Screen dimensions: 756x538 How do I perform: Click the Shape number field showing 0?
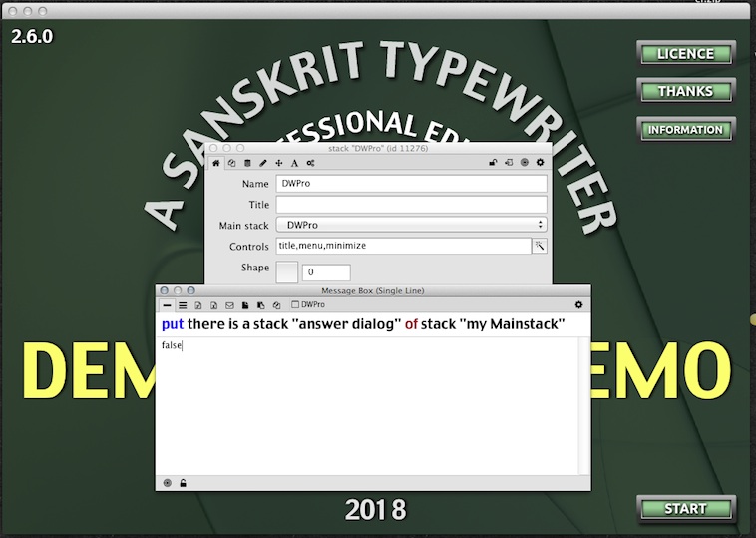326,272
